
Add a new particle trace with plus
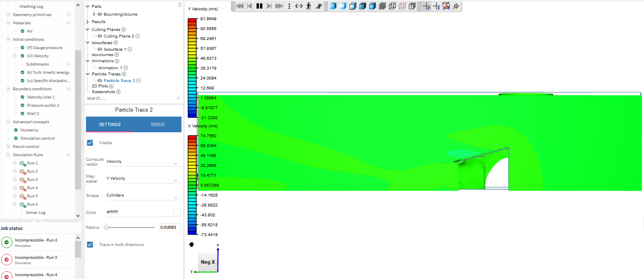(x=124, y=74)
